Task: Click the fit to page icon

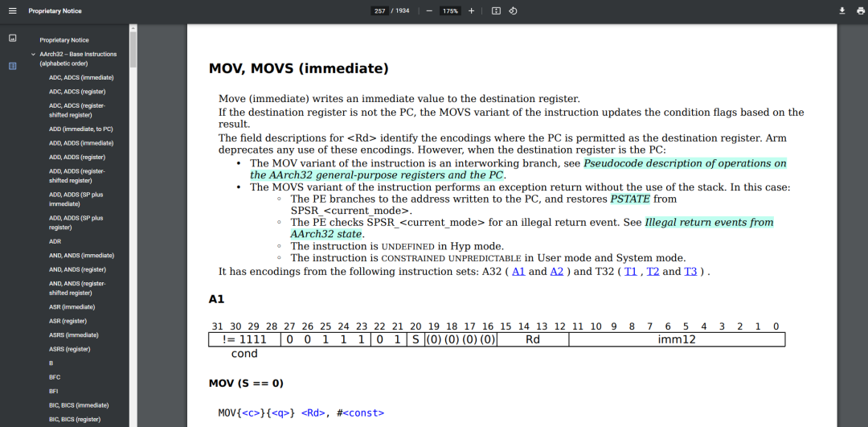Action: (496, 10)
